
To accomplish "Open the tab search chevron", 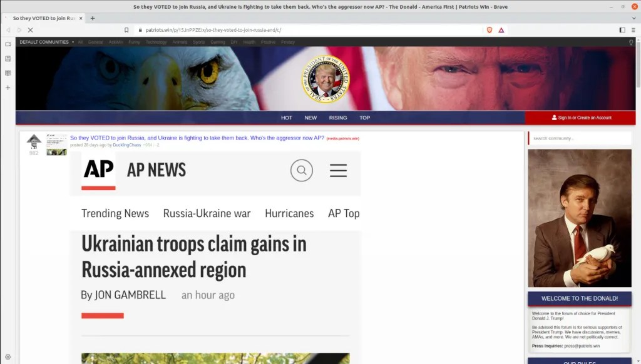I will point(634,18).
